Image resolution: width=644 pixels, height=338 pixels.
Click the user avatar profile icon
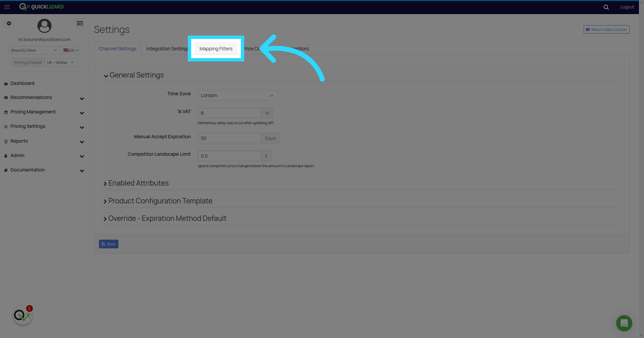(x=44, y=26)
